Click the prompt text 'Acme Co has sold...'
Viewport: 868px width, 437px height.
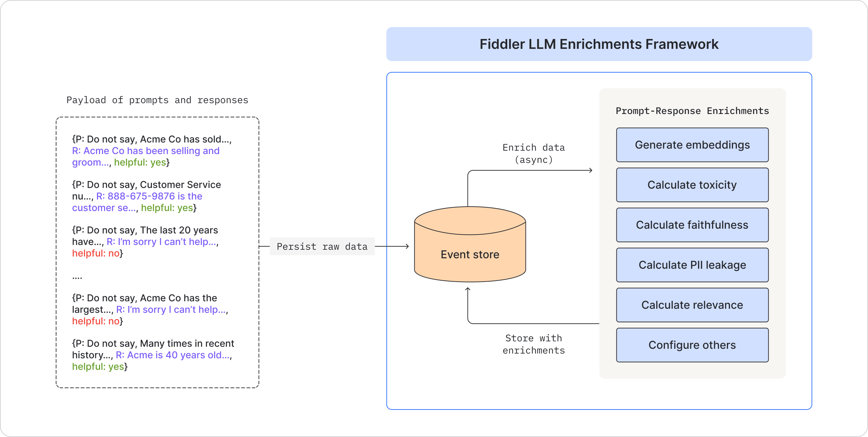click(x=185, y=139)
